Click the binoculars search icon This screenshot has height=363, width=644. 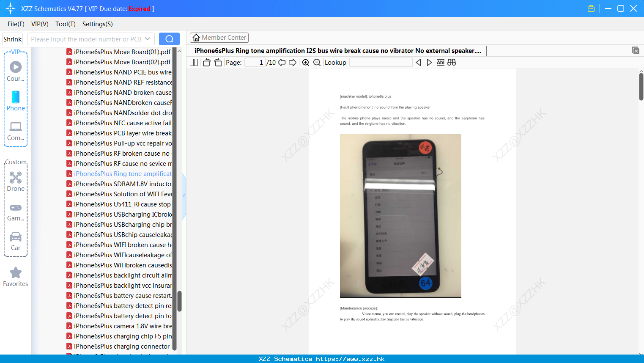click(x=452, y=63)
